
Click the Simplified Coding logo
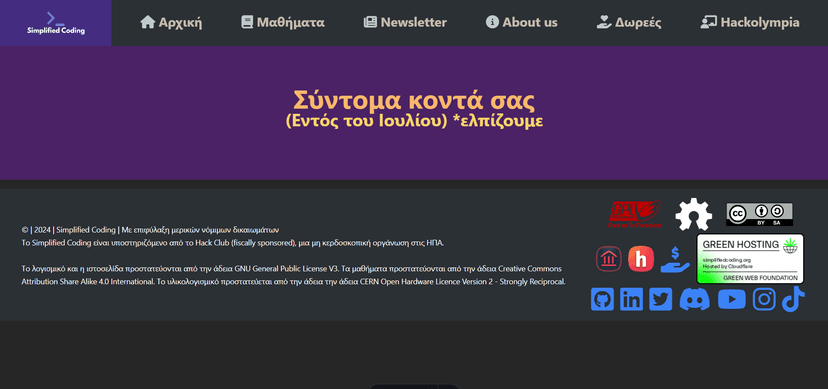[x=56, y=23]
